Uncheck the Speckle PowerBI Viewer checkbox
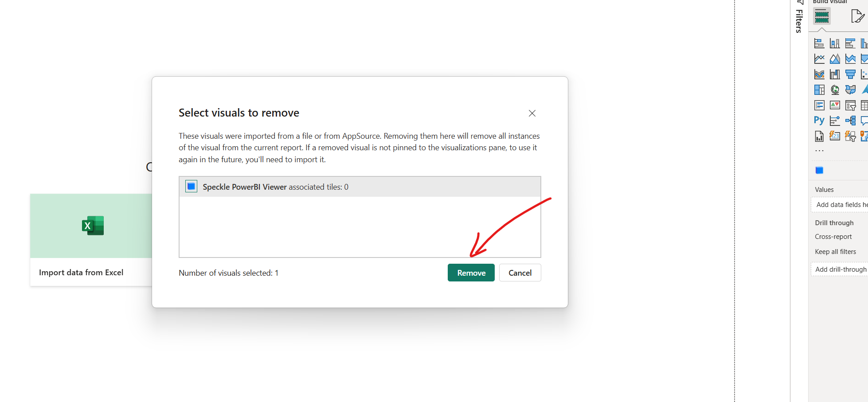The height and width of the screenshot is (402, 868). point(191,187)
